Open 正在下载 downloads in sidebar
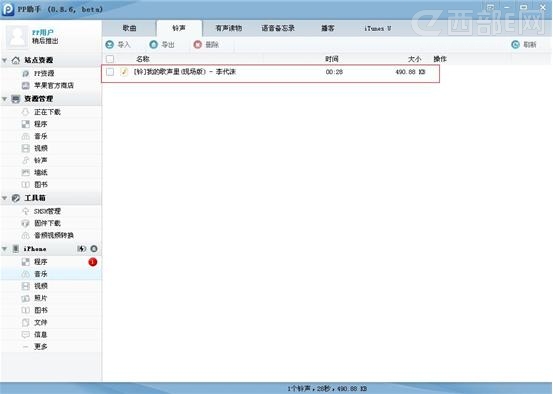 [51, 112]
